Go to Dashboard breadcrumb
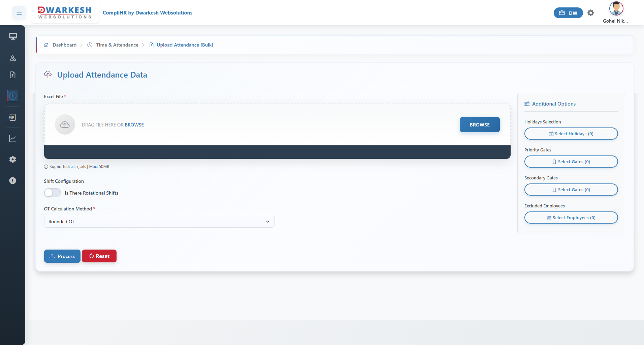 64,45
